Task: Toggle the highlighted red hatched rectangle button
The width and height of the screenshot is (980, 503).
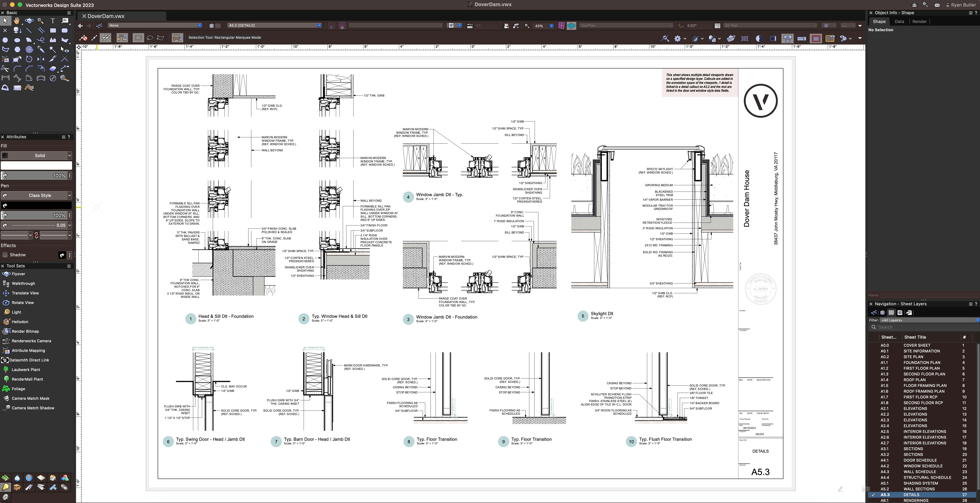Action: click(816, 38)
